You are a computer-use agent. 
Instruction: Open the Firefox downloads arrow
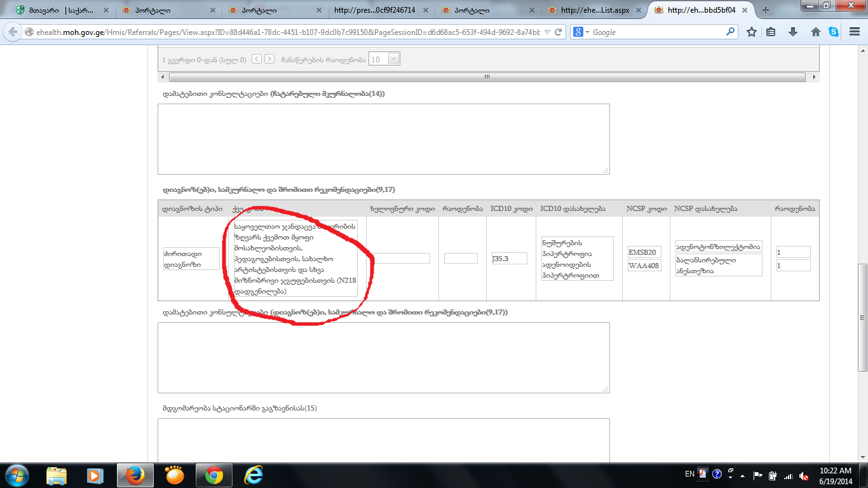tap(793, 32)
